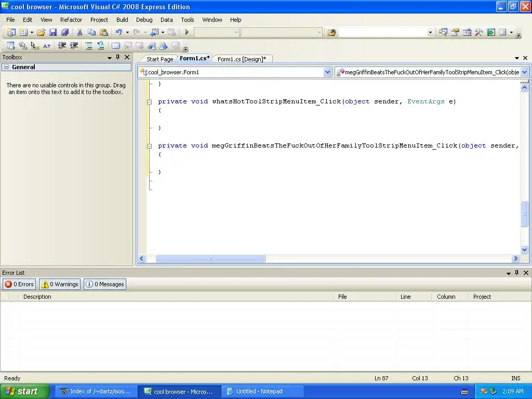The width and height of the screenshot is (532, 399).
Task: Click the New Project toolbar icon
Action: tap(11, 32)
